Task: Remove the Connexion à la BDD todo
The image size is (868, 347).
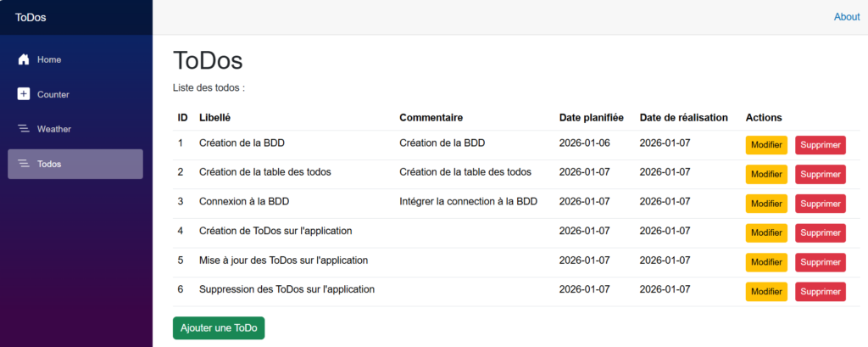Action: (820, 204)
